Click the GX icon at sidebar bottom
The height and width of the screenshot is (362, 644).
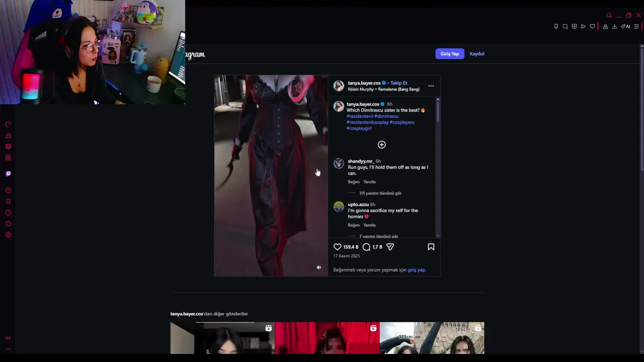click(x=8, y=338)
